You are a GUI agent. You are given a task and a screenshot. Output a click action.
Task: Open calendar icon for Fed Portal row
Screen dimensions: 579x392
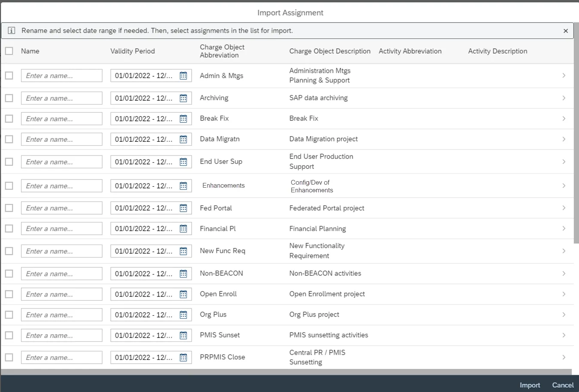pos(183,208)
